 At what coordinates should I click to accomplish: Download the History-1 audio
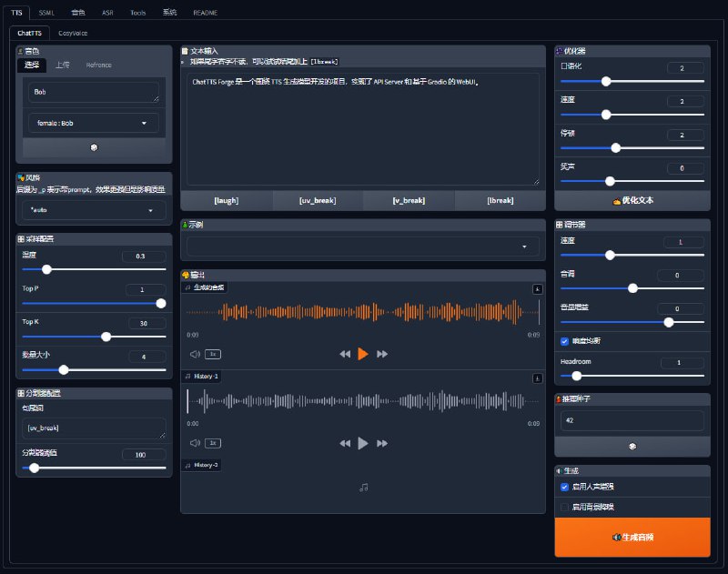(537, 378)
